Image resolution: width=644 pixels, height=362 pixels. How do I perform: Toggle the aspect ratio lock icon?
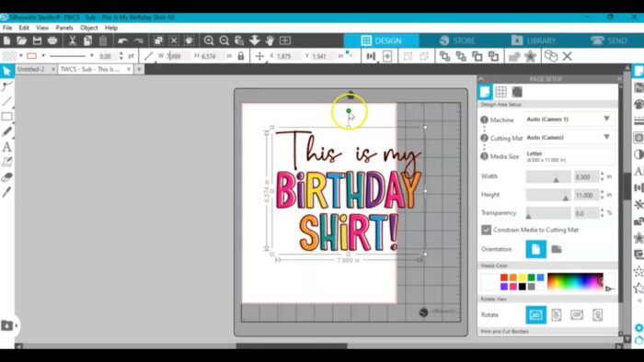pos(241,56)
